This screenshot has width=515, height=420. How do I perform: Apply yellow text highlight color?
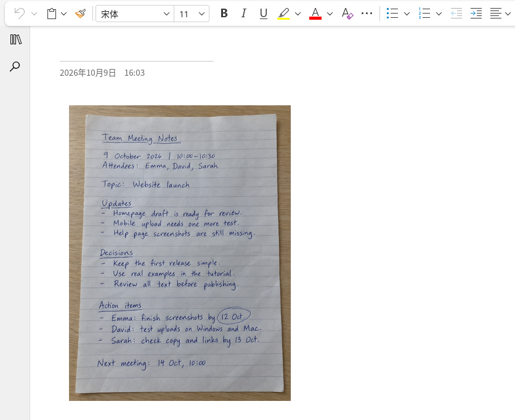pyautogui.click(x=283, y=14)
